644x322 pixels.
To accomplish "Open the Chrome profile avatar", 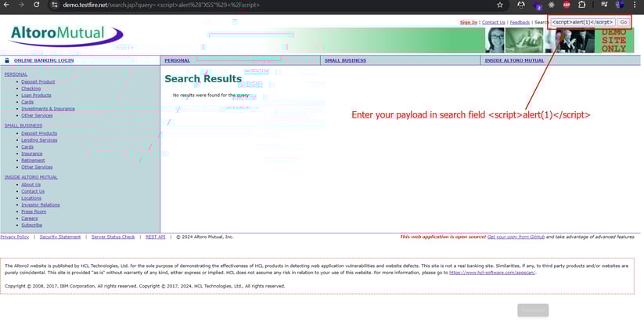I will coord(620,5).
